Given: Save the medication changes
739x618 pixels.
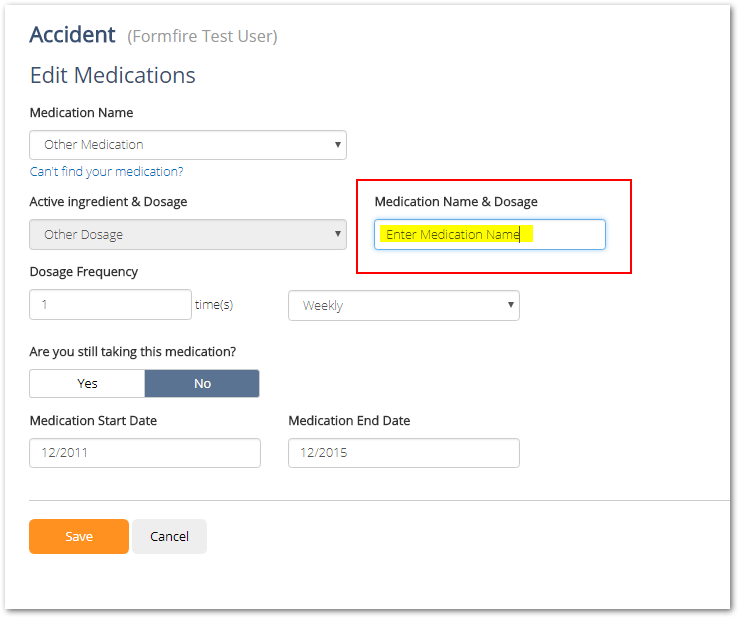Looking at the screenshot, I should pyautogui.click(x=79, y=536).
